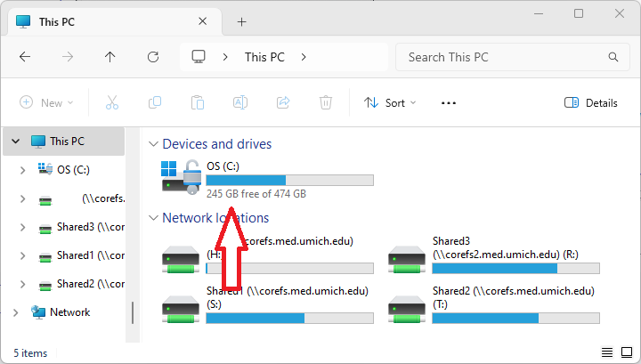Open the Sort dropdown menu
The height and width of the screenshot is (364, 641).
(390, 102)
